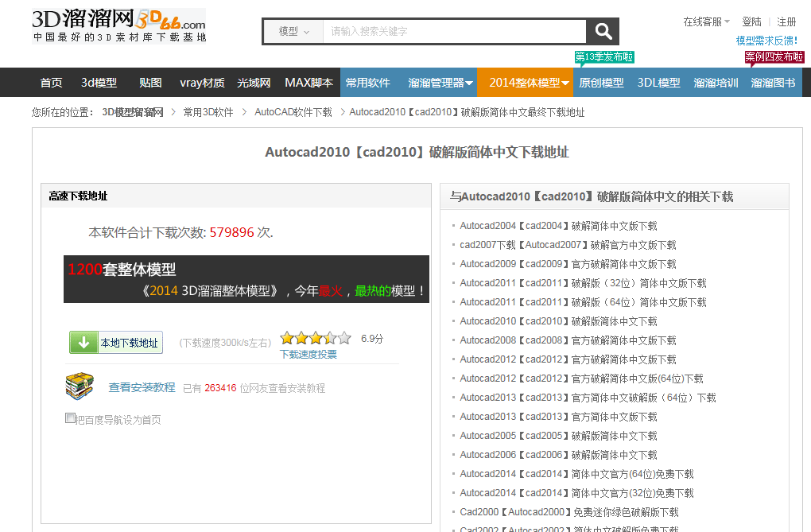The width and height of the screenshot is (811, 532).
Task: Click the WinRAR books icon beside 查看安装教程
Action: click(x=80, y=386)
